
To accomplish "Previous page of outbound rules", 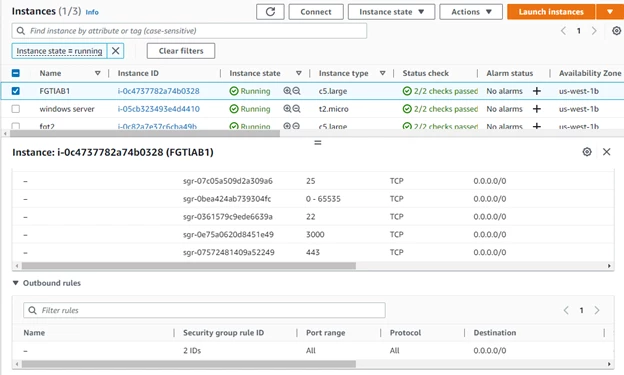I will [566, 310].
